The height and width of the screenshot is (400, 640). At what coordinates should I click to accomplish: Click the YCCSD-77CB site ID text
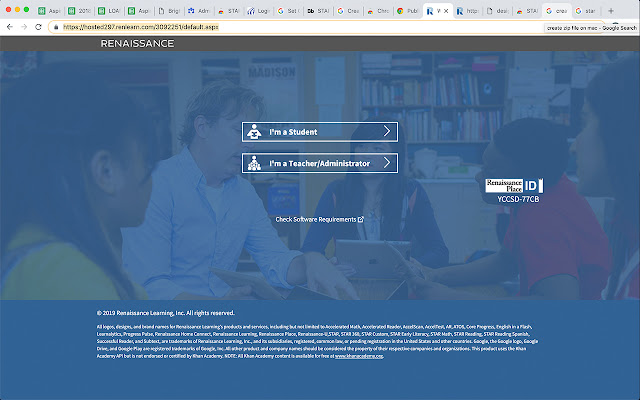(518, 199)
